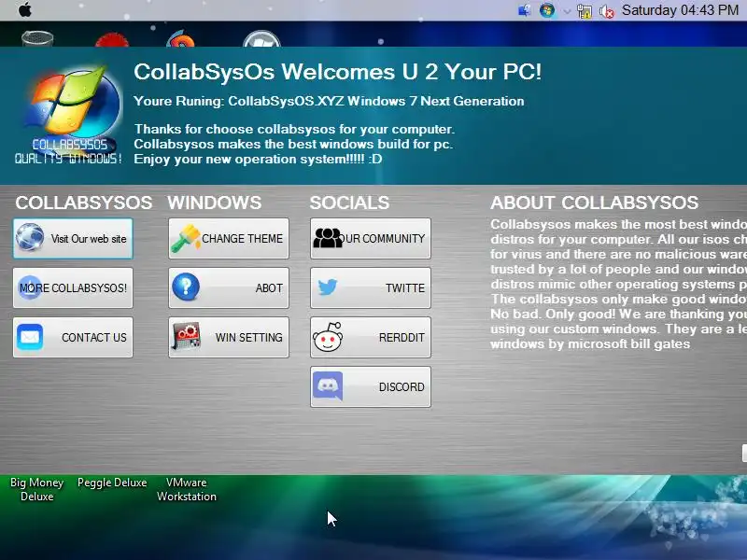Click Visit Our web site button

point(73,239)
